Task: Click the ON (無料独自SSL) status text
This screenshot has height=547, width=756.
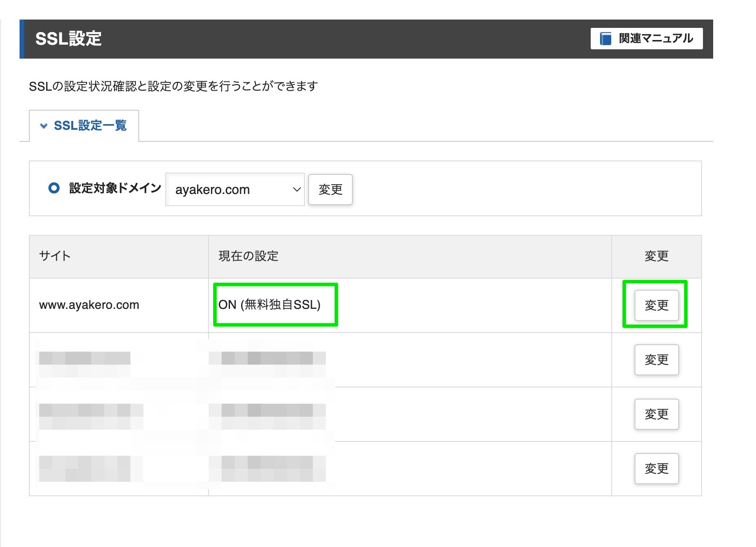Action: pyautogui.click(x=270, y=305)
